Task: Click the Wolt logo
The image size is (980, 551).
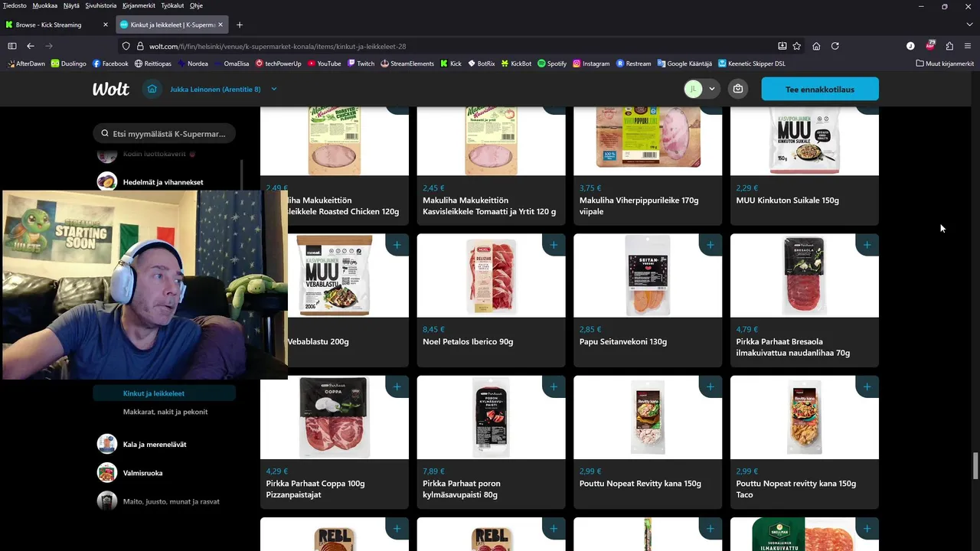Action: 111,89
